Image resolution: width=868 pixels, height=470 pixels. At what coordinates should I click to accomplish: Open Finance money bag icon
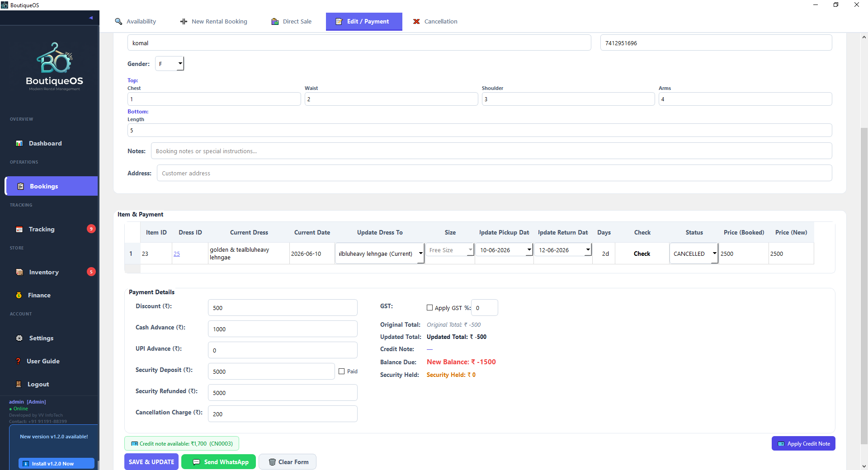19,295
